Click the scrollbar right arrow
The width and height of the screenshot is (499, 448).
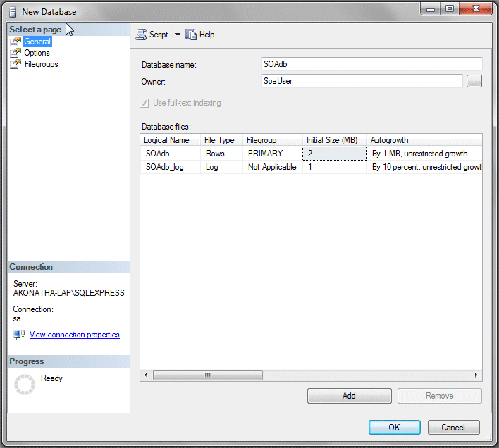[x=476, y=375]
